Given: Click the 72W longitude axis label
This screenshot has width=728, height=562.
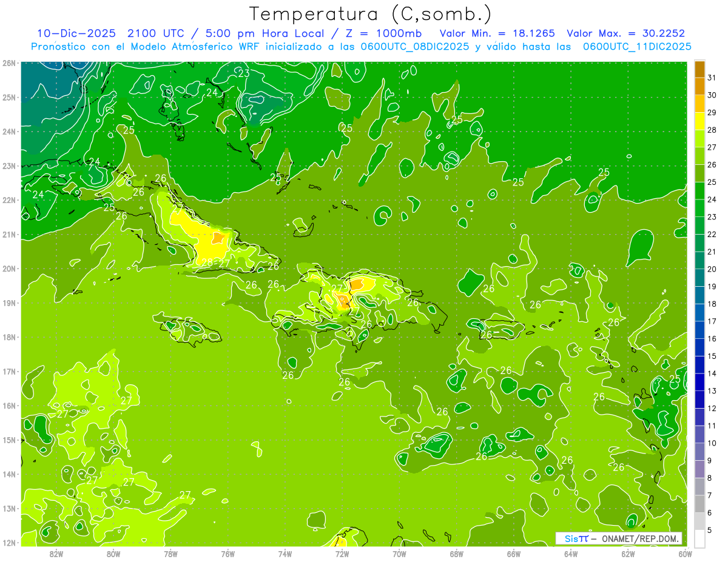Looking at the screenshot, I should point(342,553).
